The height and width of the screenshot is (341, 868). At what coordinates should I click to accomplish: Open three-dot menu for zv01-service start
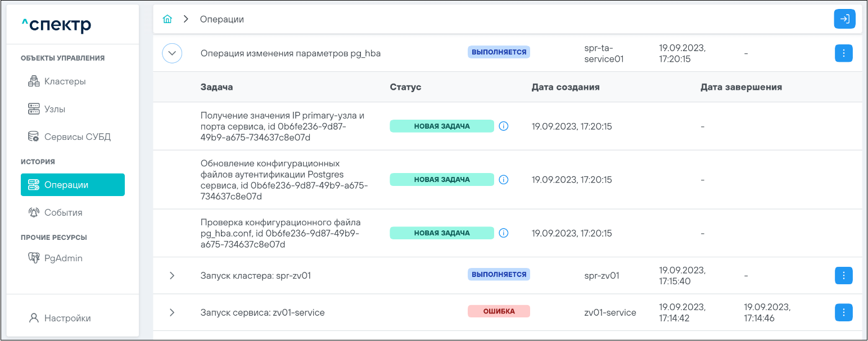tap(843, 312)
